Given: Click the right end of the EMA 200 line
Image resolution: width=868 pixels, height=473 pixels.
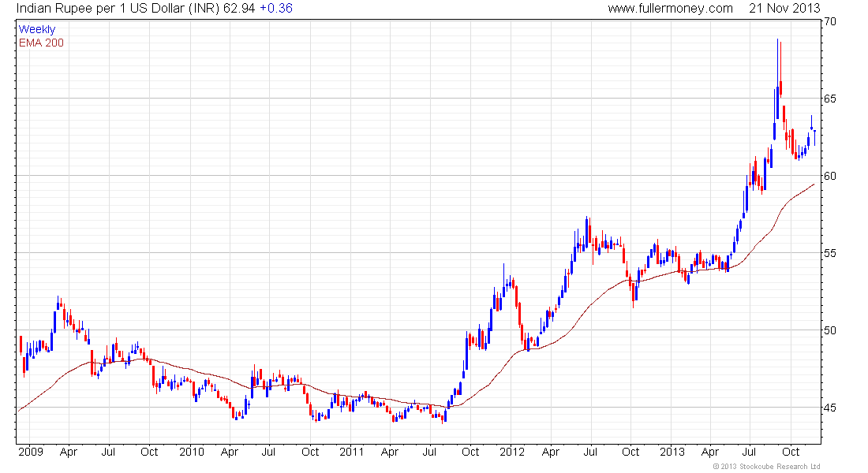Looking at the screenshot, I should click(814, 184).
